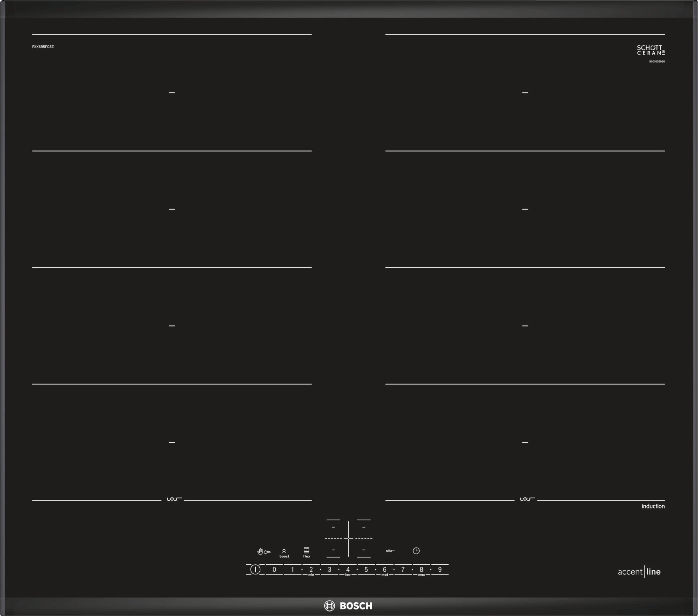Click the model number PXX695FC5E
This screenshot has width=698, height=616.
(x=43, y=47)
